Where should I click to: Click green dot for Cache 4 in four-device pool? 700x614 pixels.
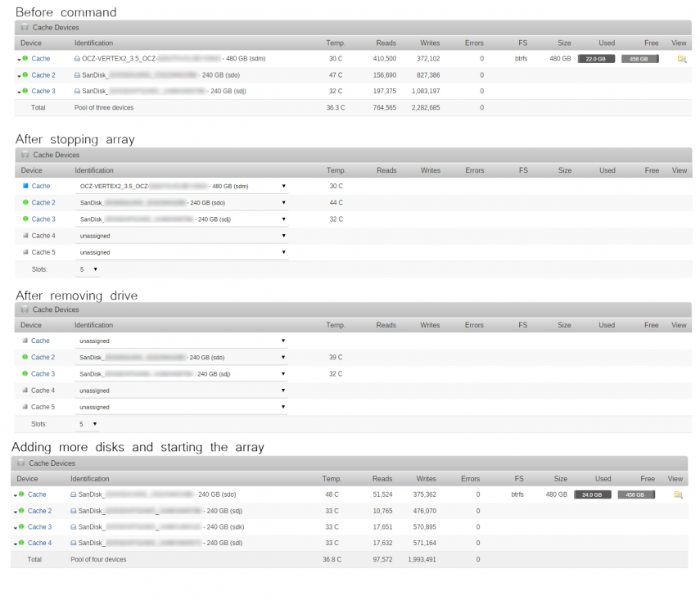click(21, 543)
